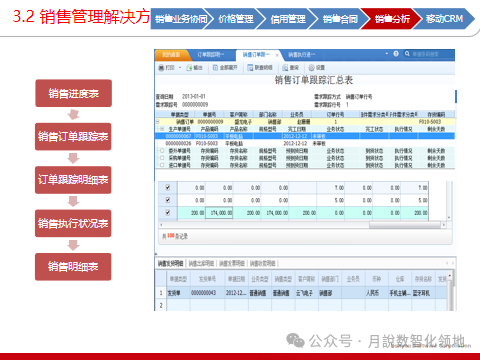
Task: Click the help question mark icon
Action: (396, 54)
